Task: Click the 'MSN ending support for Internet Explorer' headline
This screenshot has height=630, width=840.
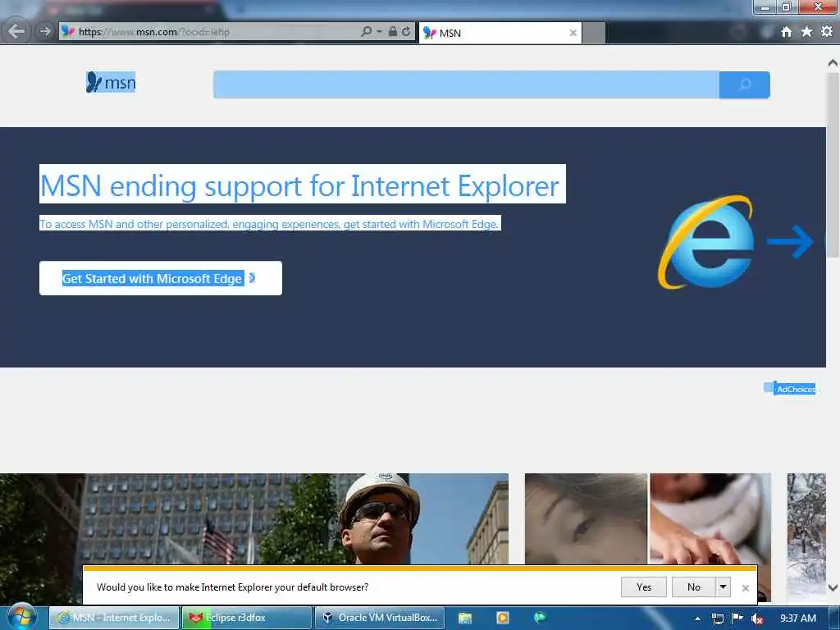Action: 302,185
